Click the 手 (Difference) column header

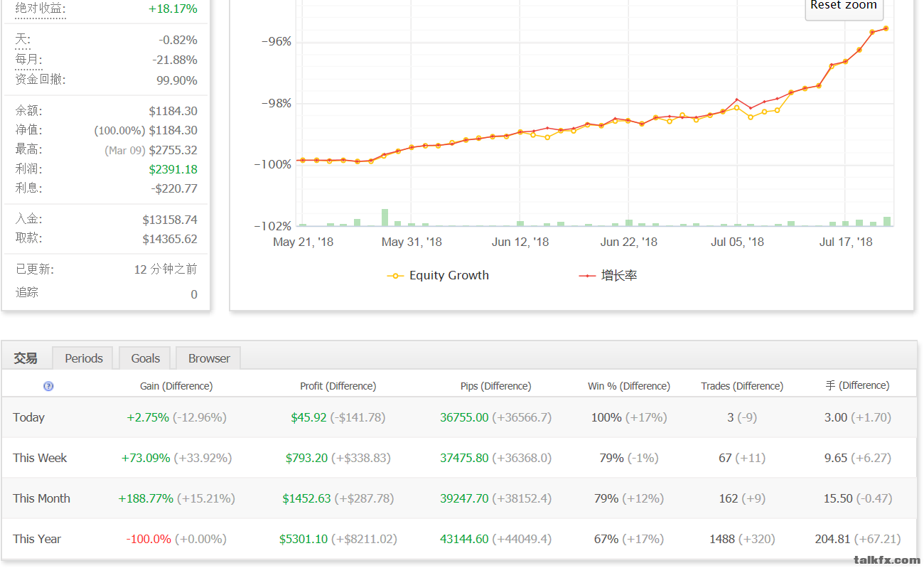click(x=857, y=386)
